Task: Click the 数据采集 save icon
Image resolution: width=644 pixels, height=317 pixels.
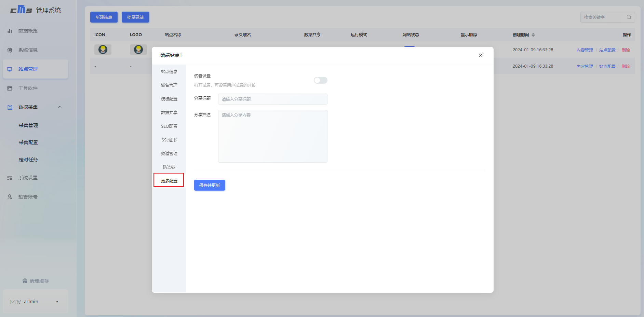Action: [x=10, y=107]
